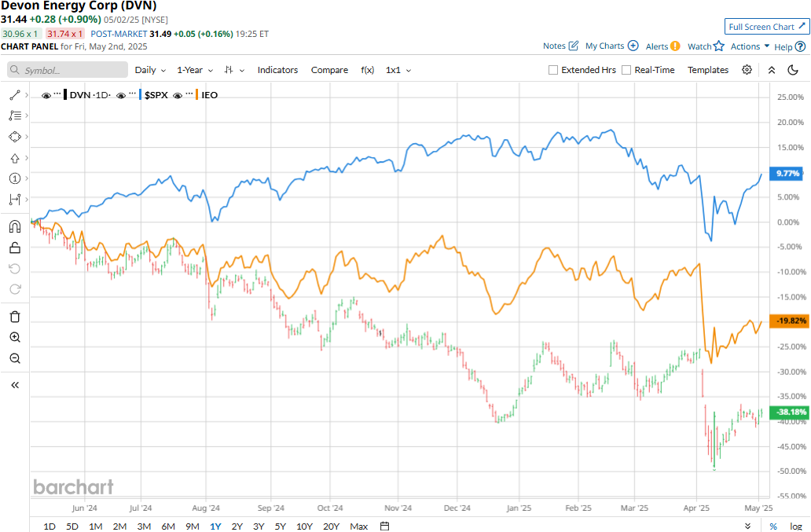Click the Alerts exclamation icon

coord(675,46)
